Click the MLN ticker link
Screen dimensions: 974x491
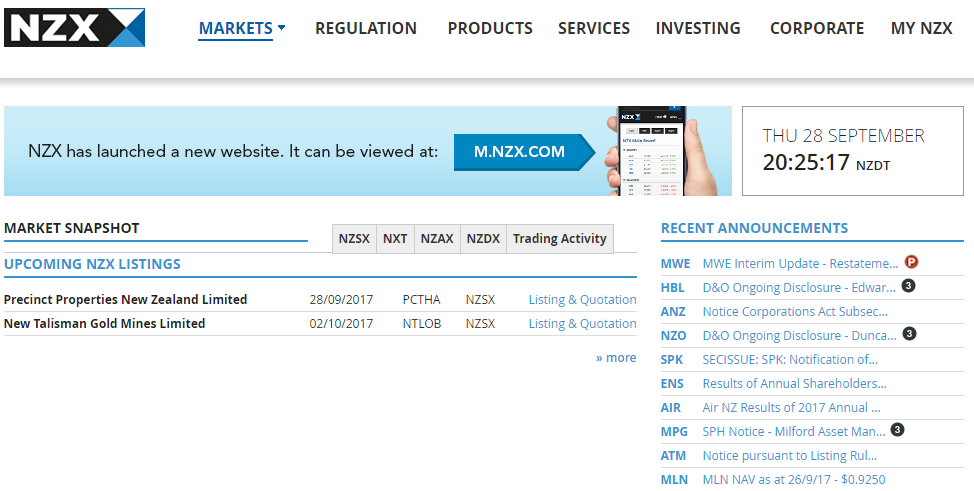pos(674,480)
